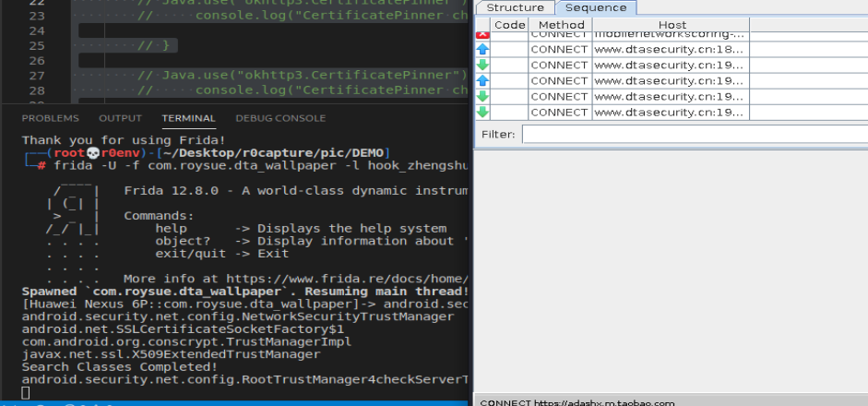
Task: Select host cell "www.dtasecurity.cn:18..."
Action: 669,49
